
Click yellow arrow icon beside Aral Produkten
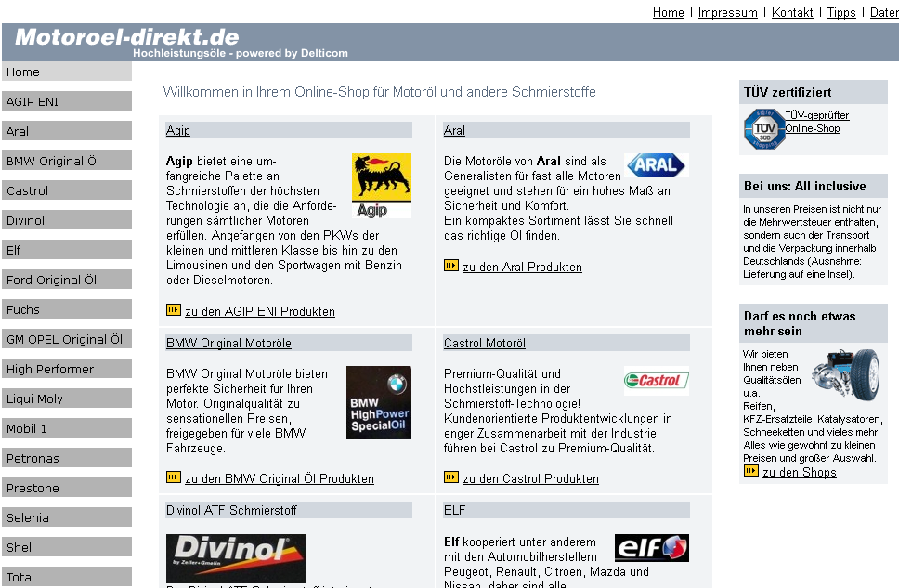[x=451, y=266]
